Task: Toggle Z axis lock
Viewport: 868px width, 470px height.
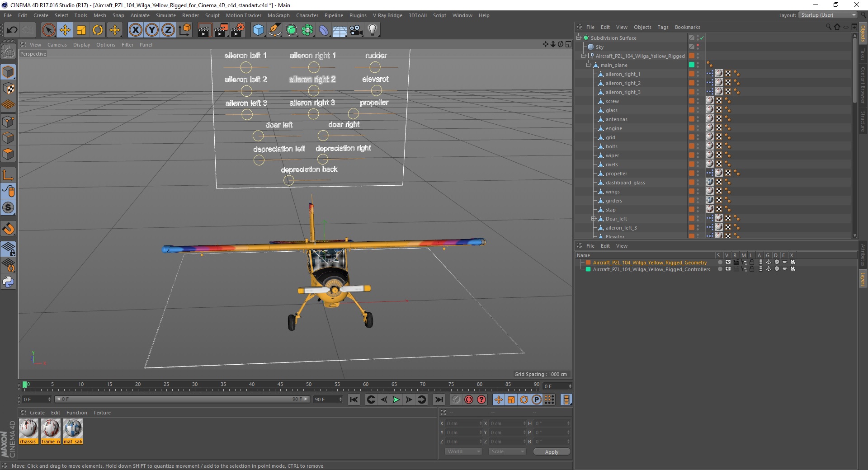Action: point(168,30)
